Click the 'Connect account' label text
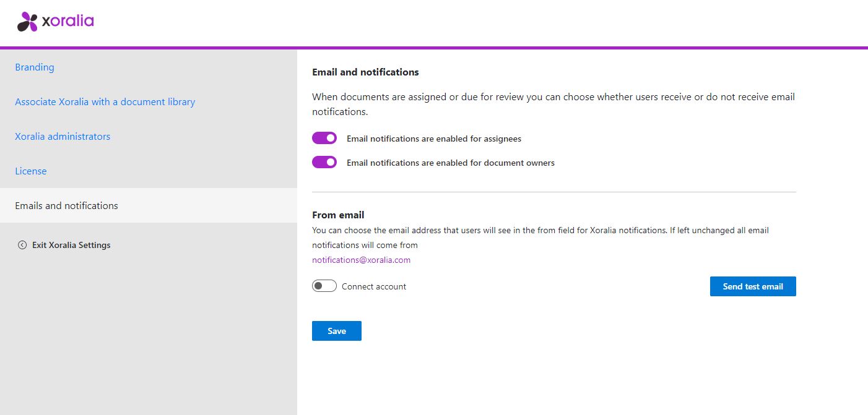The height and width of the screenshot is (415, 868). pyautogui.click(x=374, y=286)
